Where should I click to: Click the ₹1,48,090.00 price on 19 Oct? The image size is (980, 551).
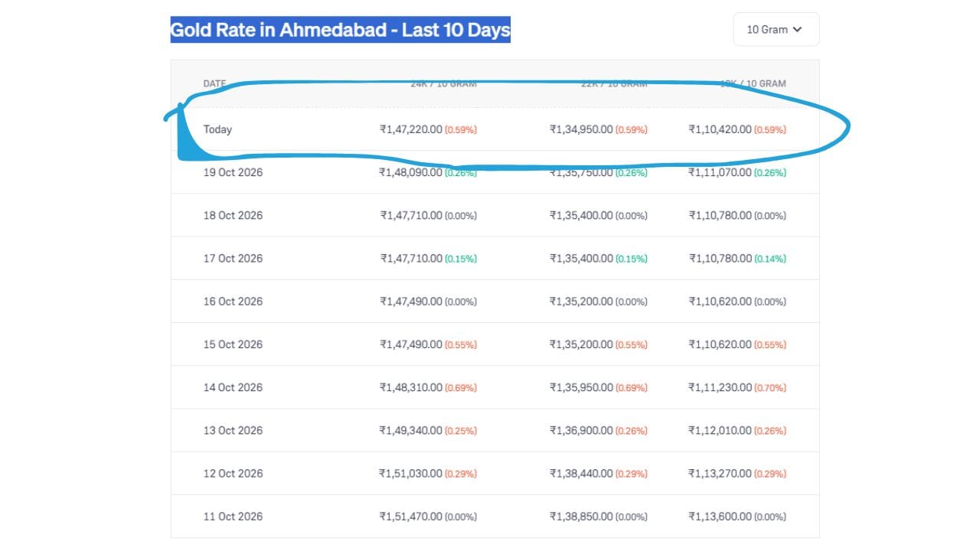[x=410, y=172]
